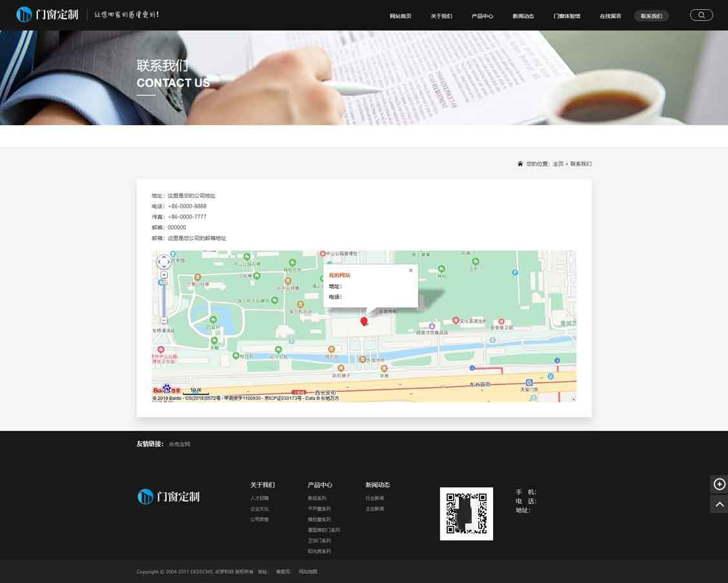
Task: Open 新闻动态 in top navigation
Action: pos(523,16)
